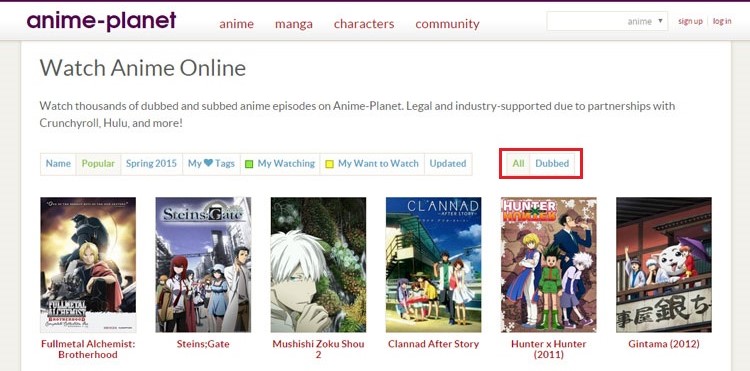
Task: Click the Hunter x Hunter (2011) title link
Action: (549, 349)
